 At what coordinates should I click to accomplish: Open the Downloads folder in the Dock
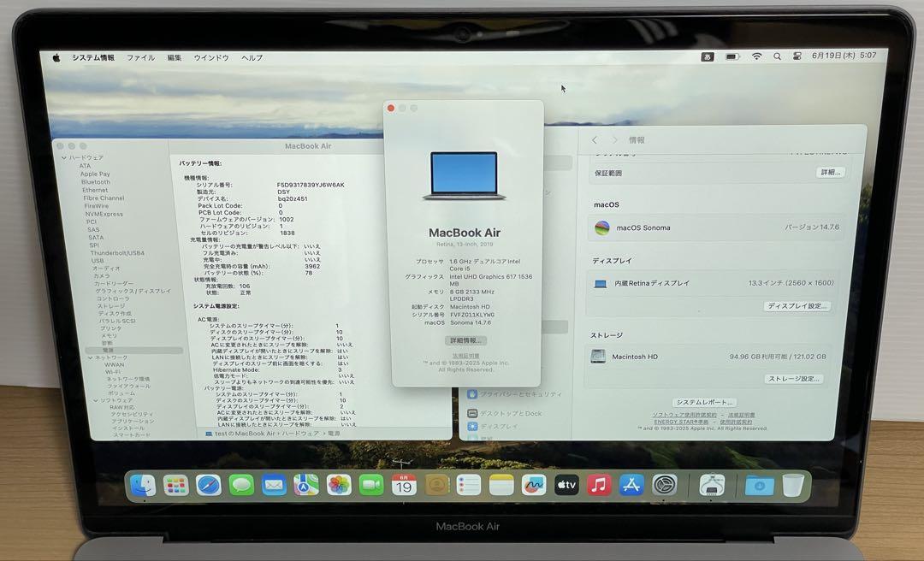click(x=760, y=485)
